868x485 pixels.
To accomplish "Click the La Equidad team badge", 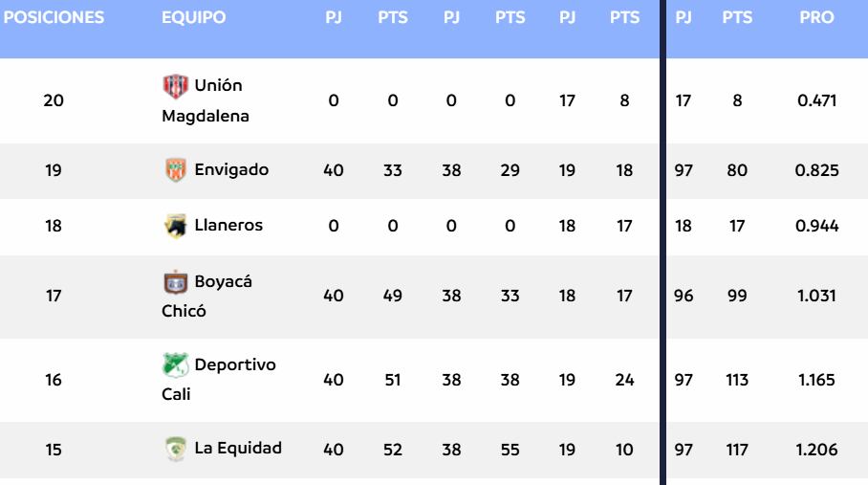I will pos(176,448).
